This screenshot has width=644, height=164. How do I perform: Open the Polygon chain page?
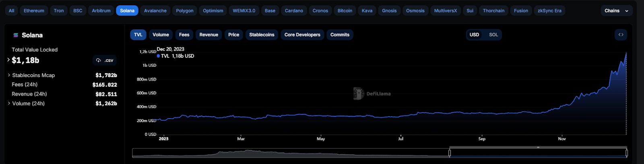tap(185, 11)
